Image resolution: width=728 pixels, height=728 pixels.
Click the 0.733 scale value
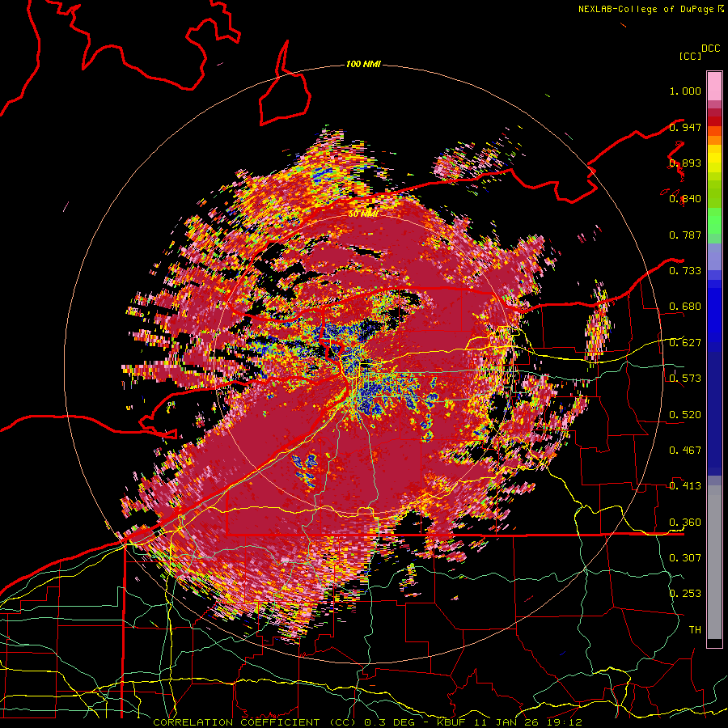(x=685, y=270)
